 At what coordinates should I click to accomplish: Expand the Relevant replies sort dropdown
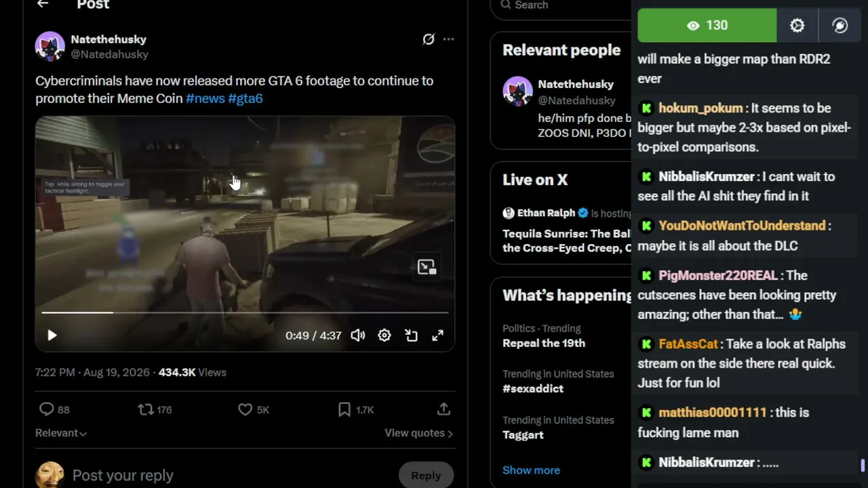(61, 433)
